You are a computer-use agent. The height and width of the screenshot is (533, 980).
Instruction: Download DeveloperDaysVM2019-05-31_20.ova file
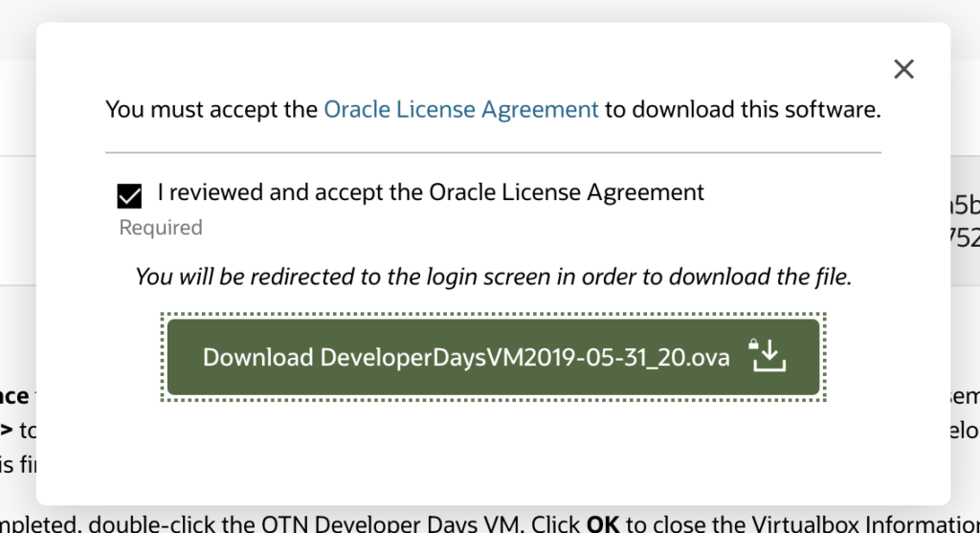pyautogui.click(x=493, y=357)
